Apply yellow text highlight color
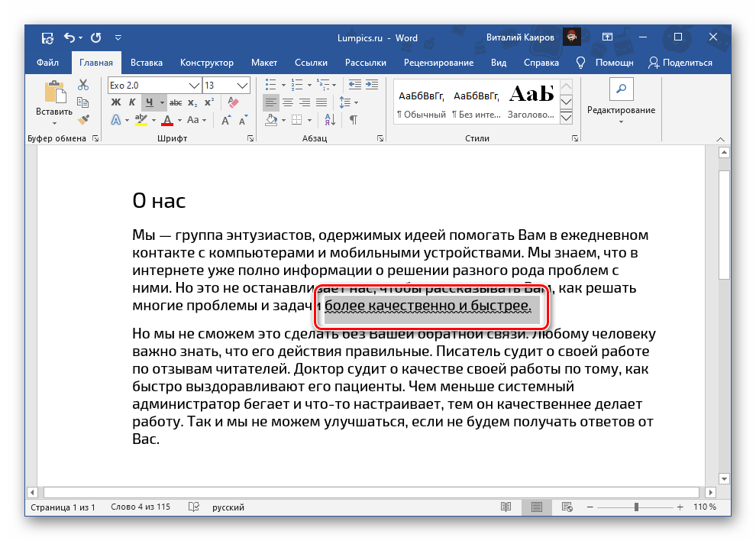Image resolution: width=756 pixels, height=541 pixels. click(141, 120)
